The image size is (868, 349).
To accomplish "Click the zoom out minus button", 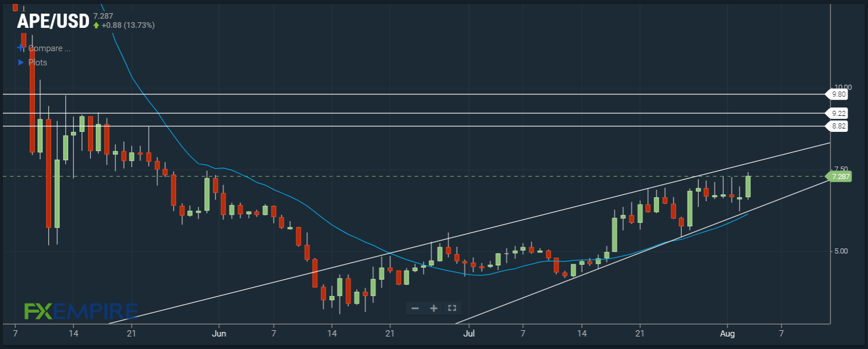I will pos(415,308).
